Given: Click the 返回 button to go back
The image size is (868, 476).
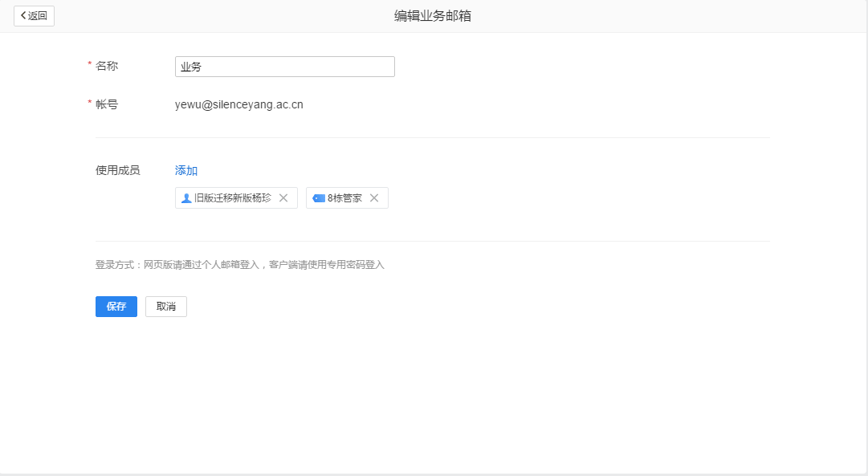Looking at the screenshot, I should 33,15.
